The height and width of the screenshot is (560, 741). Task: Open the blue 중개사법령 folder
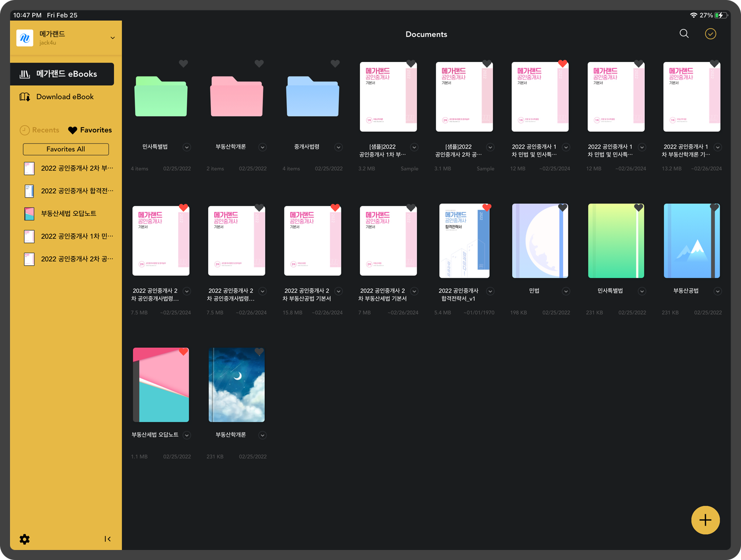click(x=312, y=96)
